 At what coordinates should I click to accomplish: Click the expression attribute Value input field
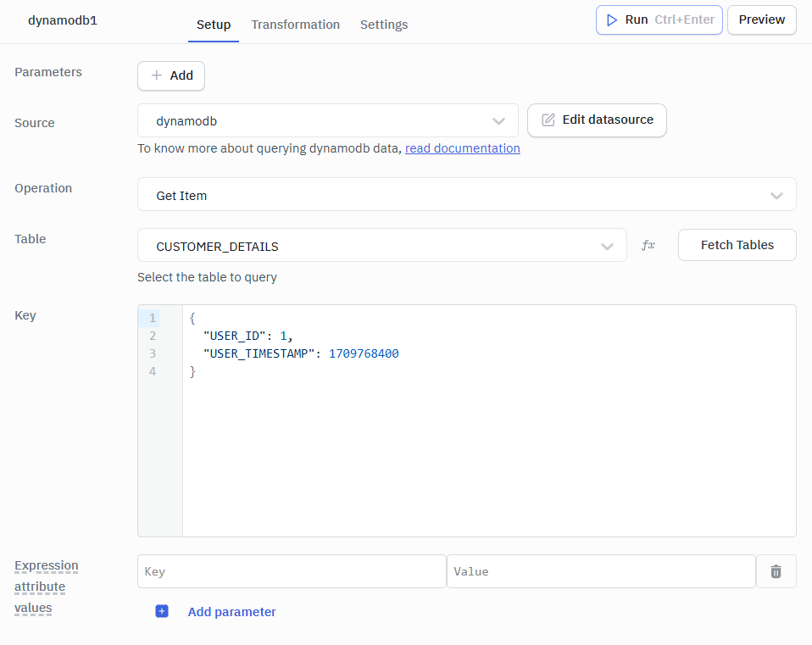[x=601, y=571]
